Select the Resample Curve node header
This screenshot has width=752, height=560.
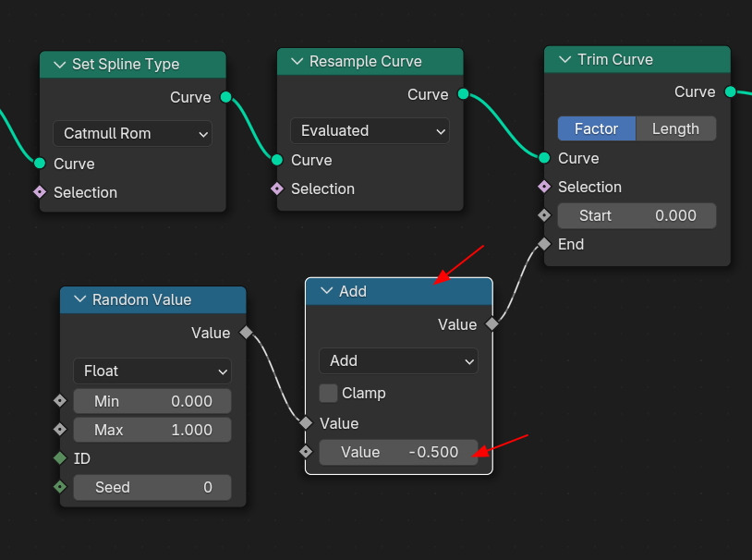[x=370, y=61]
